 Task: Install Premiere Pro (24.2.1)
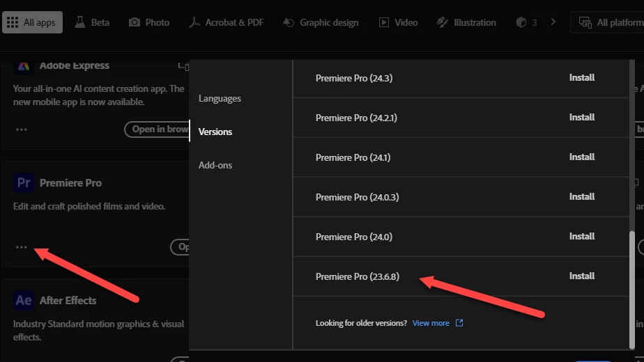[x=581, y=118]
